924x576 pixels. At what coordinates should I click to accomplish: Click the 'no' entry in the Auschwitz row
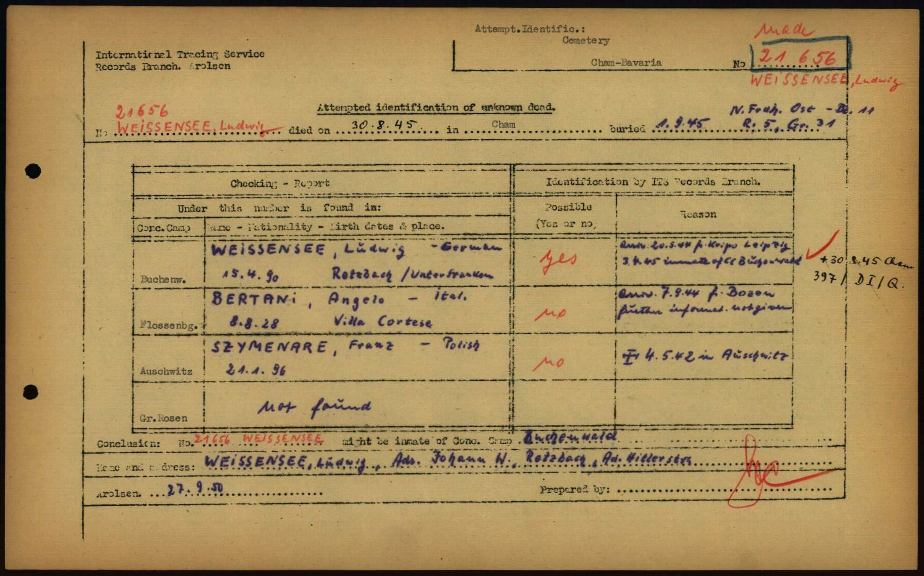pyautogui.click(x=549, y=362)
